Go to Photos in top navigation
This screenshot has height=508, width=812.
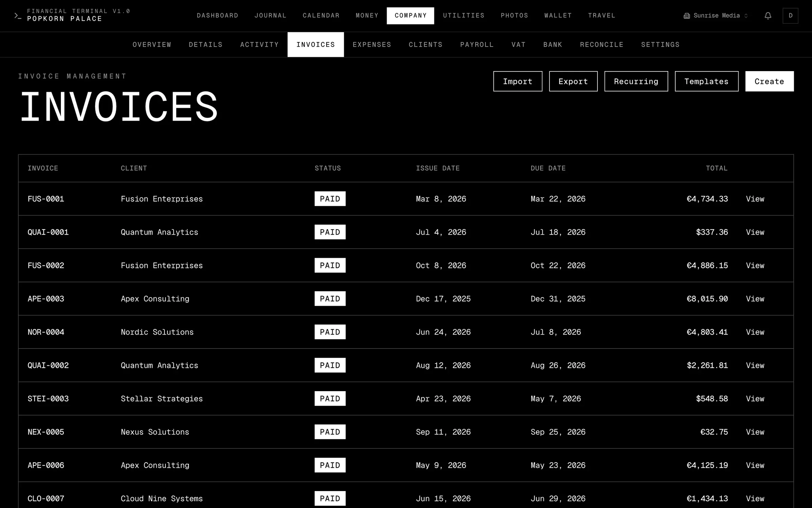pos(514,16)
